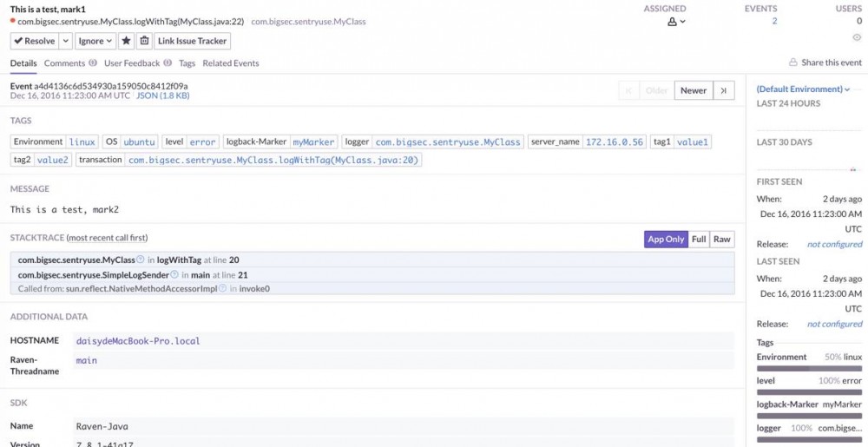Select App Only stacktrace view
This screenshot has height=447, width=868.
(x=666, y=239)
